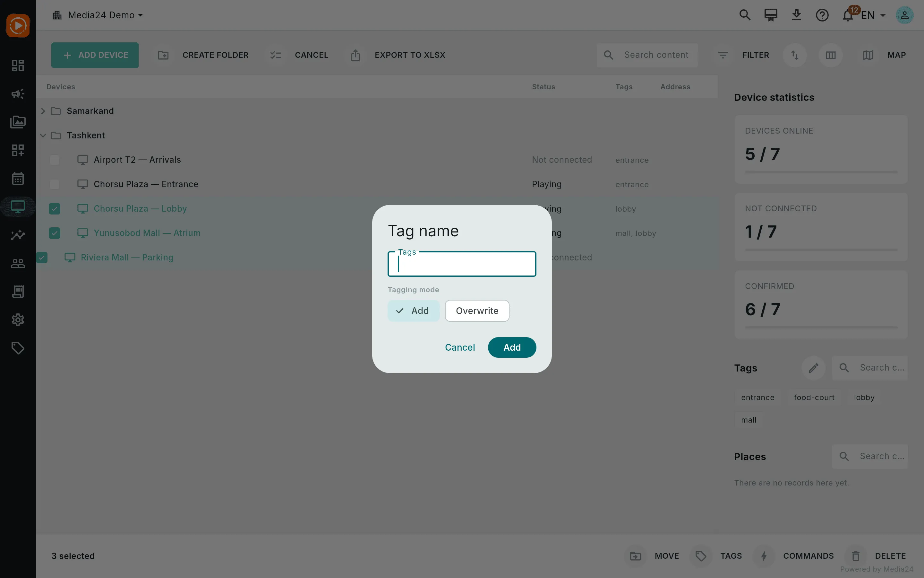Open the schedule calendar icon in sidebar

[x=18, y=179]
